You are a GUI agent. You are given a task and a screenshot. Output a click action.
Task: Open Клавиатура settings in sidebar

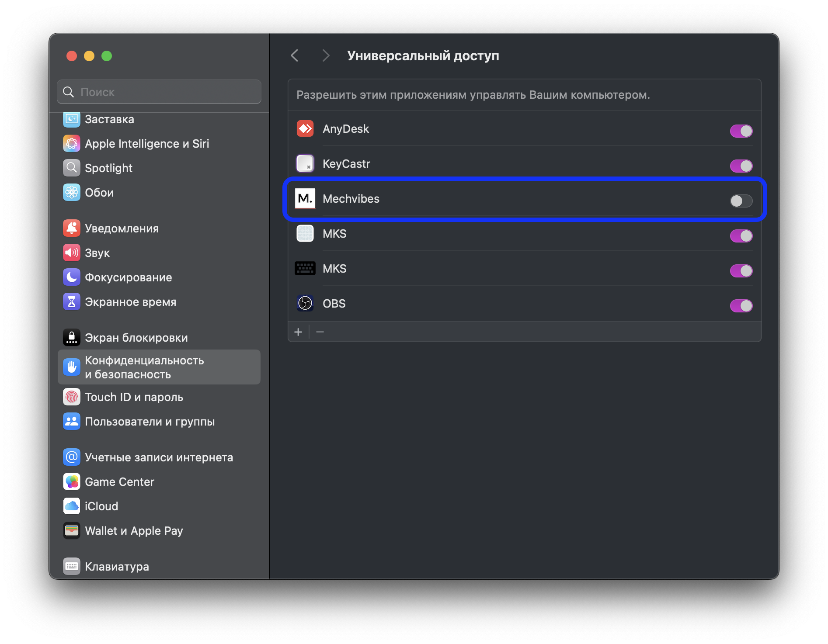click(x=117, y=567)
